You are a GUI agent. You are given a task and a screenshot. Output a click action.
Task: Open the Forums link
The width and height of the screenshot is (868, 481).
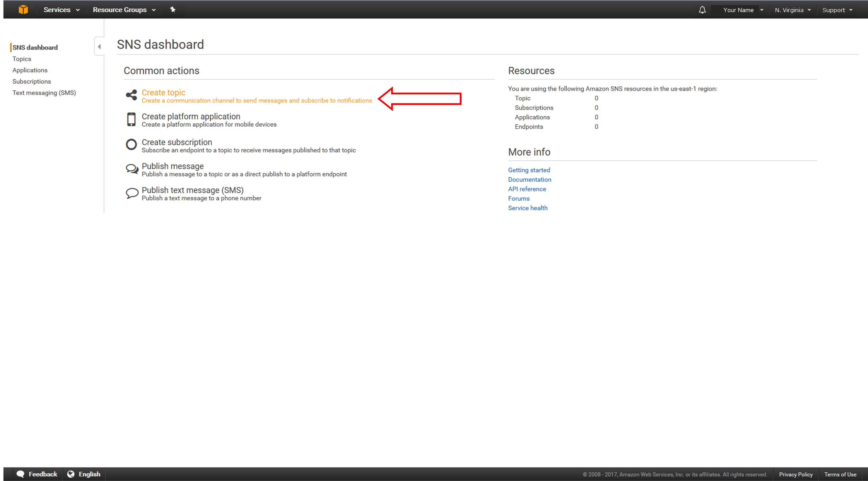tap(519, 198)
